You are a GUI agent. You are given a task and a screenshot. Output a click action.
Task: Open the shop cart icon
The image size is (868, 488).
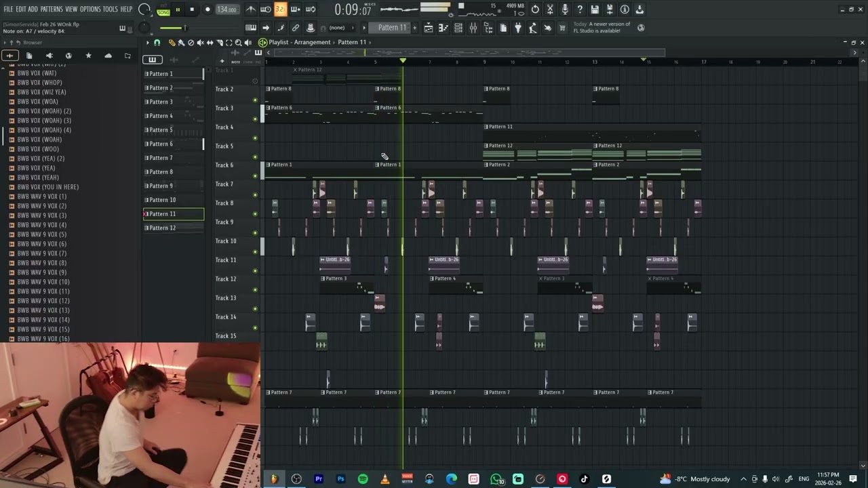(x=562, y=28)
